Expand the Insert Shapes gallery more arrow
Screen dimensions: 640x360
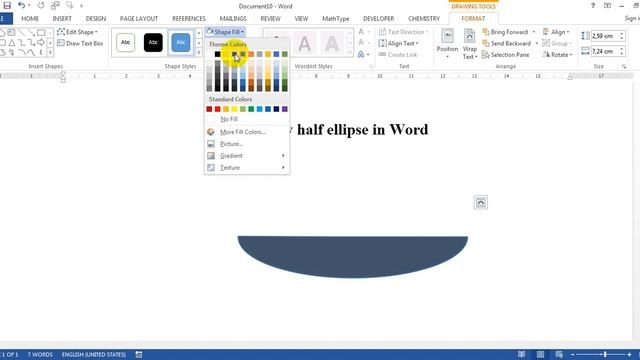coord(50,53)
